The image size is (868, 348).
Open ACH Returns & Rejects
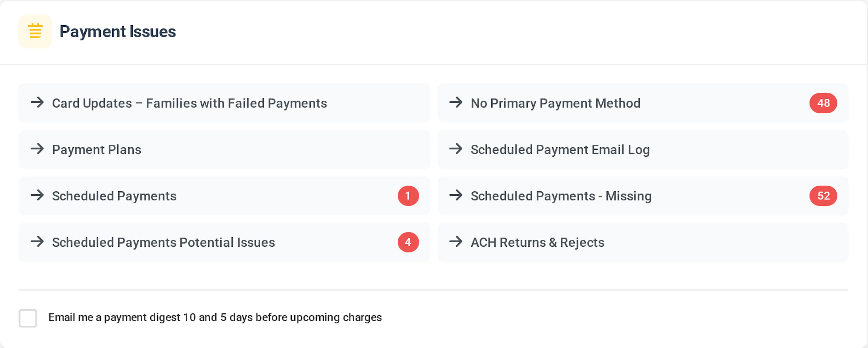pos(643,242)
